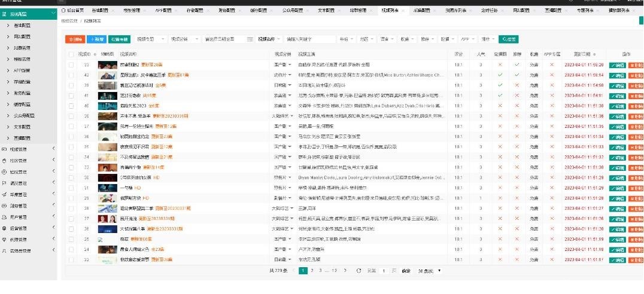Click the 管理员管理 sidebar person icon

pyautogui.click(x=4, y=250)
